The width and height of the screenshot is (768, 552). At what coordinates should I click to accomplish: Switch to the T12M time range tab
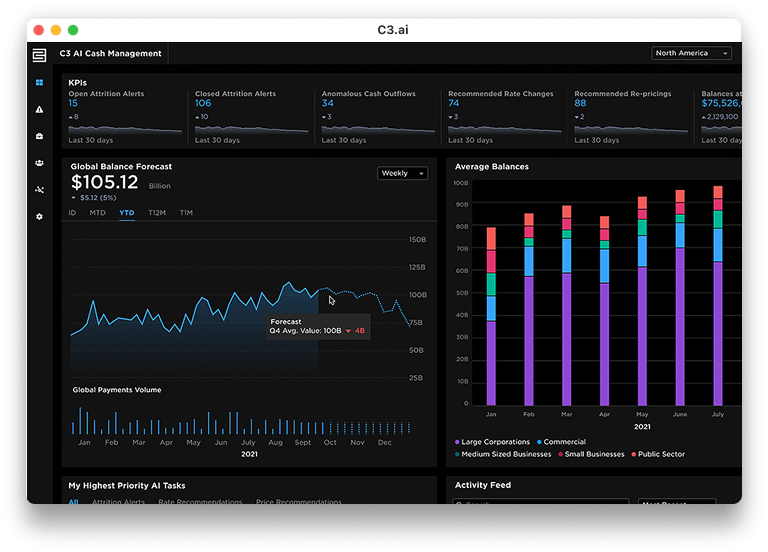pyautogui.click(x=157, y=213)
